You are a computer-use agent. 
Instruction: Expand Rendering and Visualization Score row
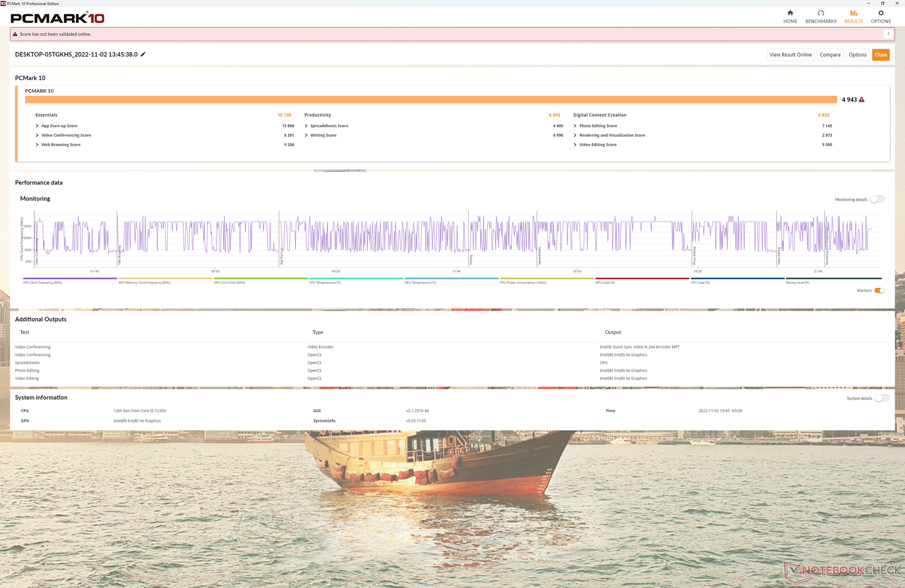click(575, 135)
